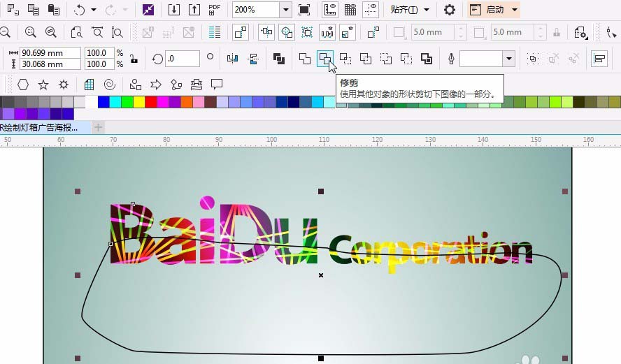Pick the yellow color swatch
The image size is (621, 364).
tap(139, 102)
